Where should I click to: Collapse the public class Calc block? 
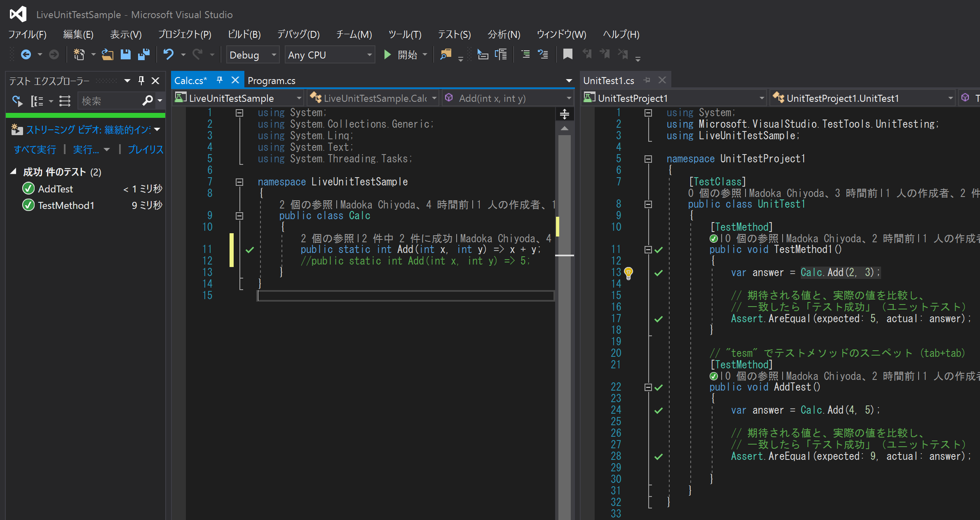click(x=239, y=215)
